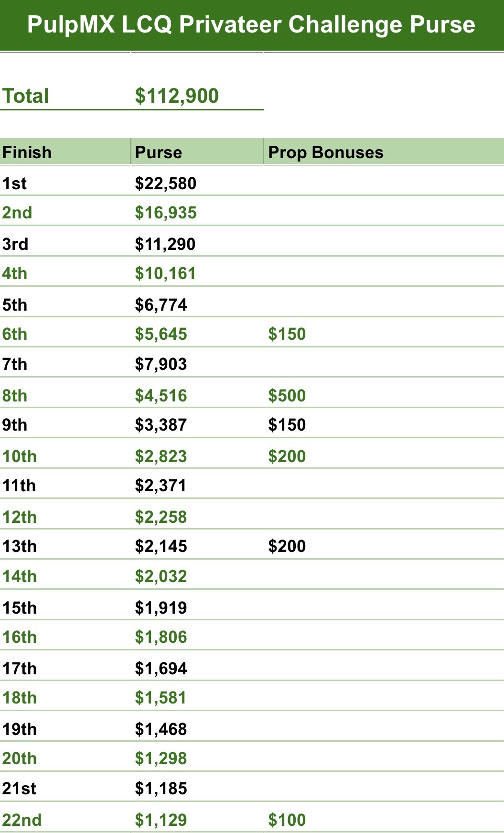This screenshot has height=833, width=504.
Task: Select the 7th place $7,903 purse
Action: click(x=161, y=364)
